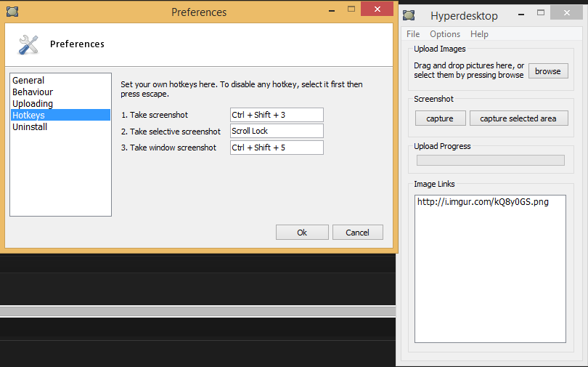Click the imgur link kQ8y0GS.png
This screenshot has height=367, width=588.
(x=483, y=202)
